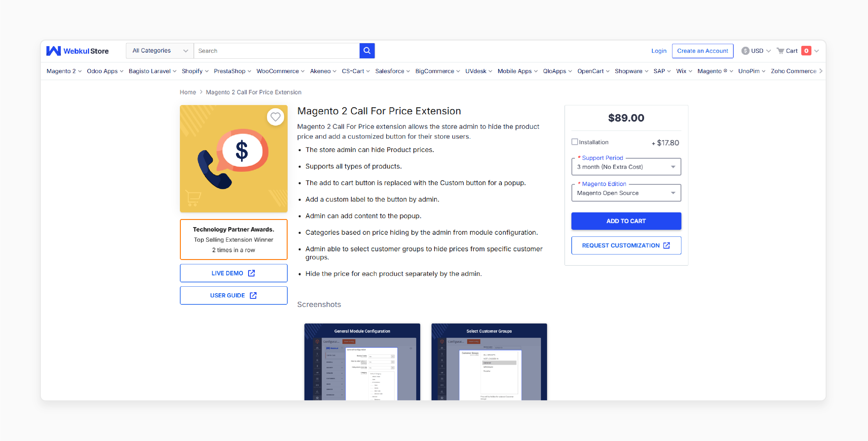Click the 'Magento 2 Call For Price Extension' heading
This screenshot has height=441, width=868.
379,111
